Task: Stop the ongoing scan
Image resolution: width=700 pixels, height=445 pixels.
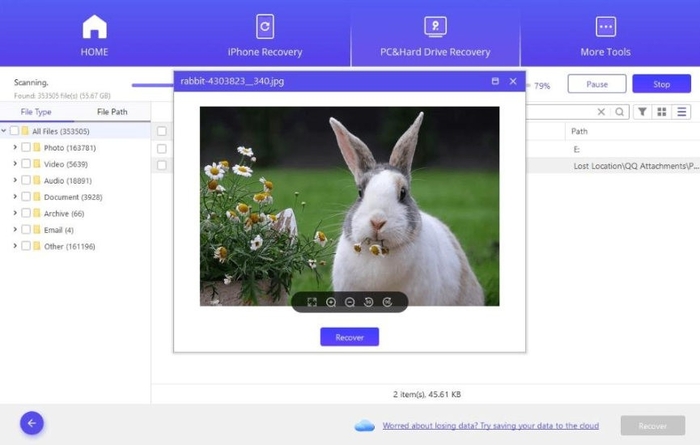Action: pos(661,84)
